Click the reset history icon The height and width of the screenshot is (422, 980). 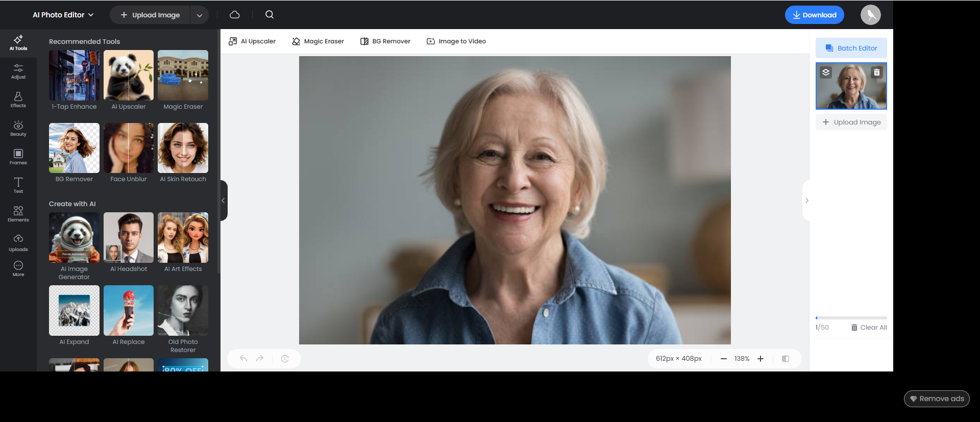[285, 359]
